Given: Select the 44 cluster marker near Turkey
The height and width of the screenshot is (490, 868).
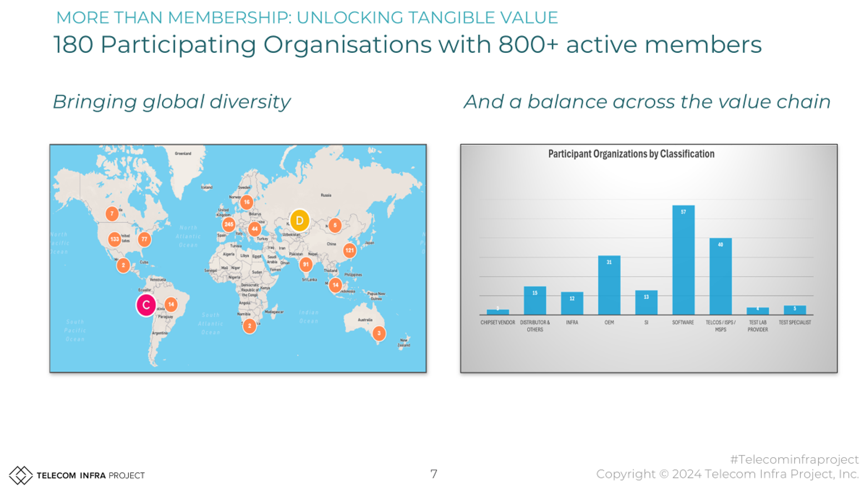Looking at the screenshot, I should pos(255,229).
